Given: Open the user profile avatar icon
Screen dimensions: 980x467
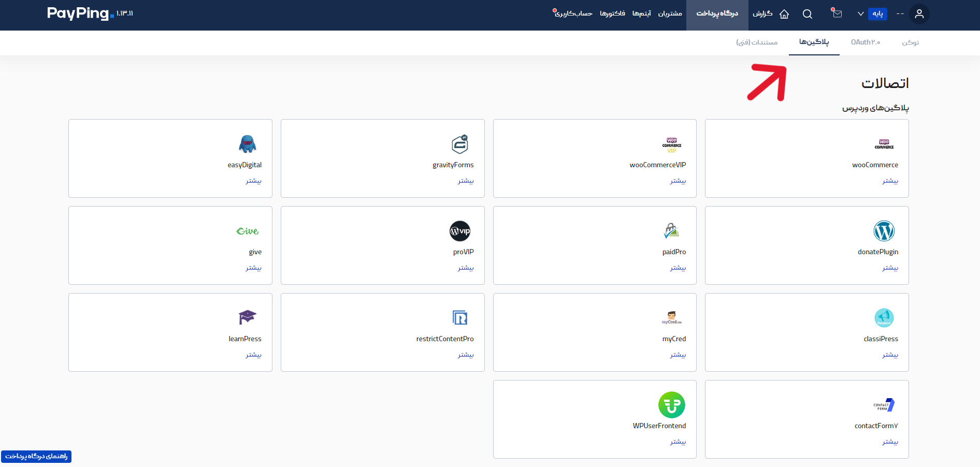Looking at the screenshot, I should [x=919, y=14].
